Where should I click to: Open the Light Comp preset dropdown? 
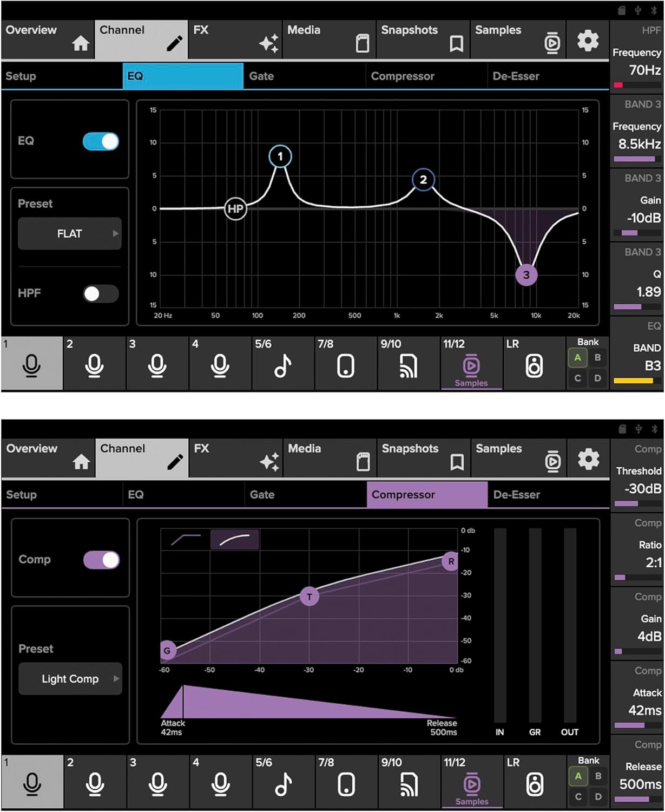[70, 679]
